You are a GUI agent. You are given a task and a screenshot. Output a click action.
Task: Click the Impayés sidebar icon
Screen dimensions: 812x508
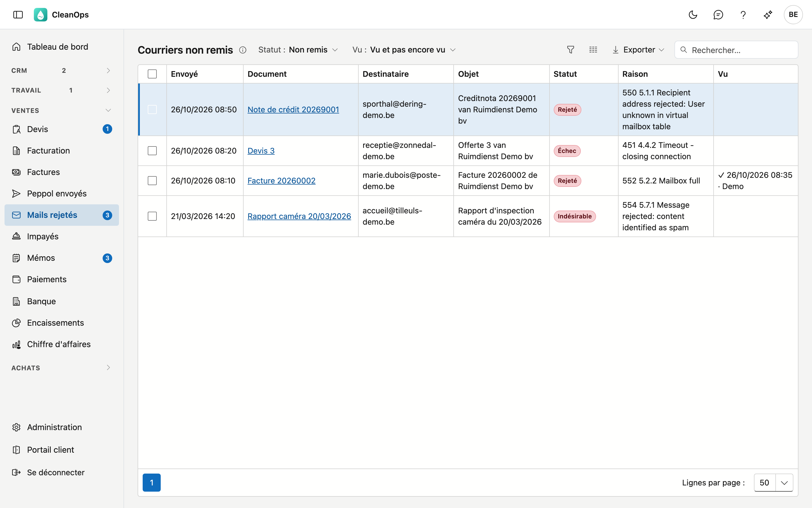[16, 236]
